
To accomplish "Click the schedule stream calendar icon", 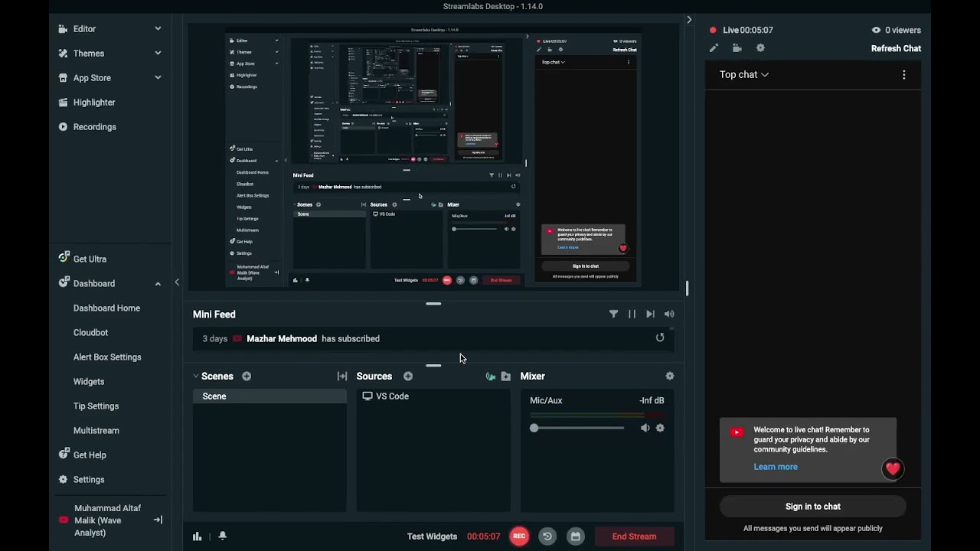I will [x=576, y=536].
